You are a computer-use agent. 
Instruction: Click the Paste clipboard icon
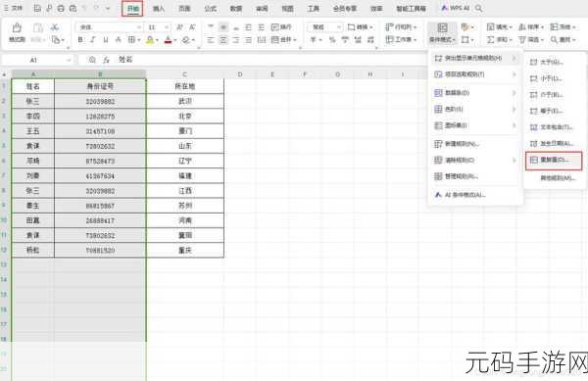coord(38,27)
